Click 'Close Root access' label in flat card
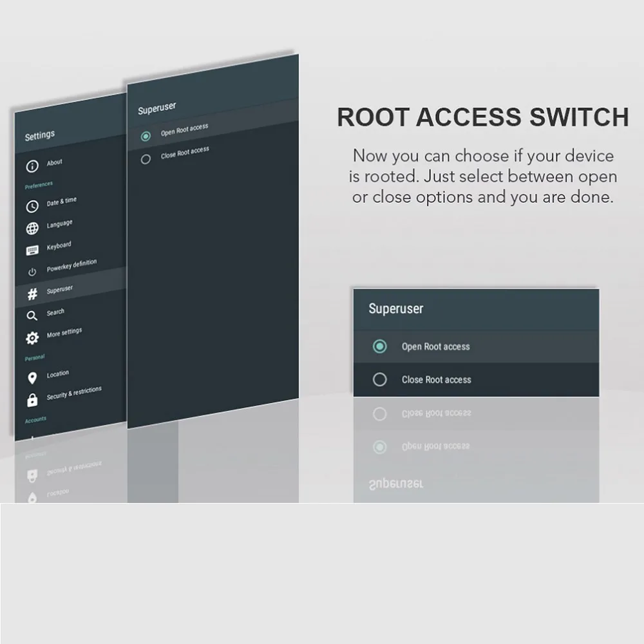 tap(437, 380)
